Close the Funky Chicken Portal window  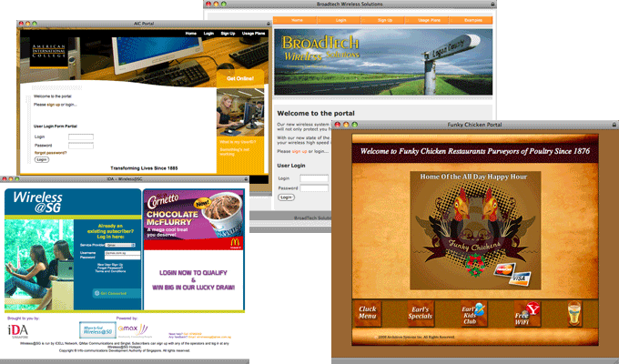tap(338, 125)
